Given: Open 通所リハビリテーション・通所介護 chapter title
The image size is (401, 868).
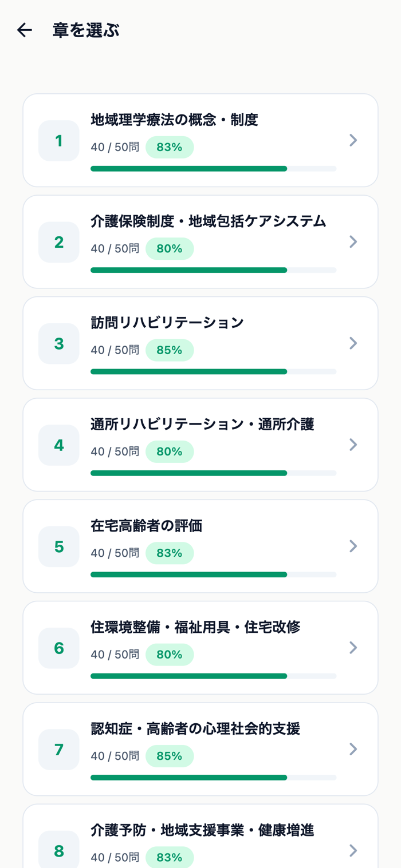Looking at the screenshot, I should pyautogui.click(x=202, y=424).
